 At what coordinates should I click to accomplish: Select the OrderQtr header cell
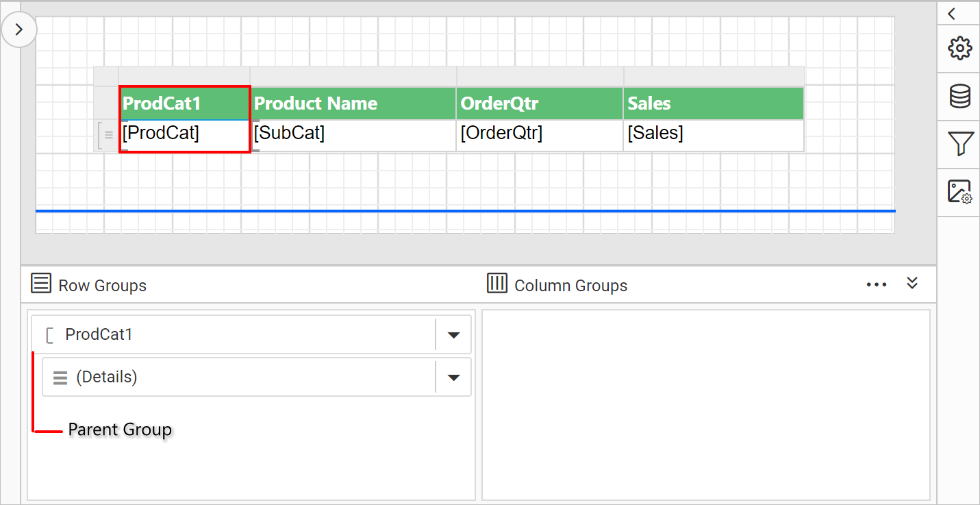pos(540,103)
